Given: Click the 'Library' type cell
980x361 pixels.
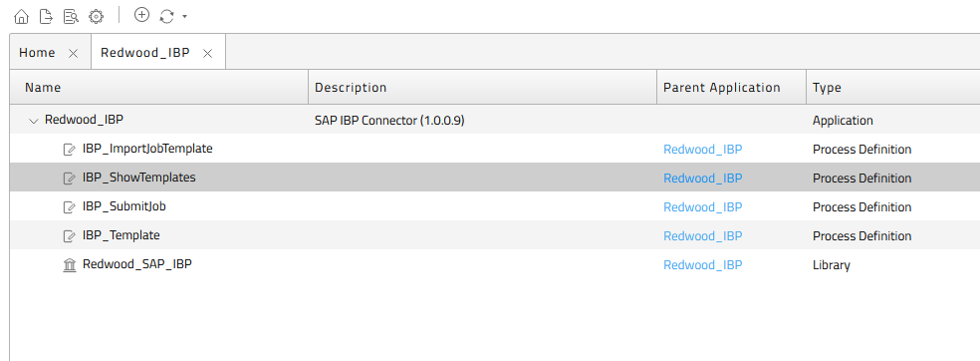Looking at the screenshot, I should [832, 265].
